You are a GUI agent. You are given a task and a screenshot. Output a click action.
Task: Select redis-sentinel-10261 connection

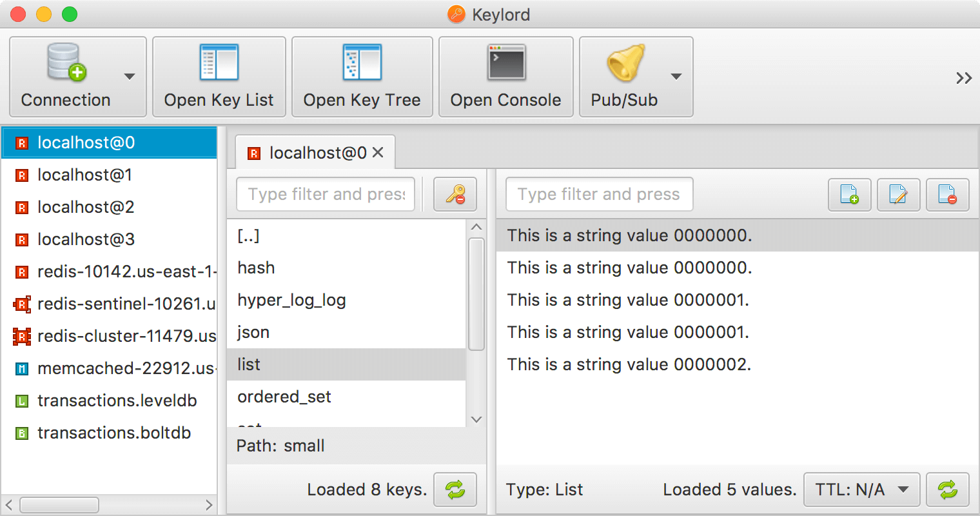tap(109, 304)
